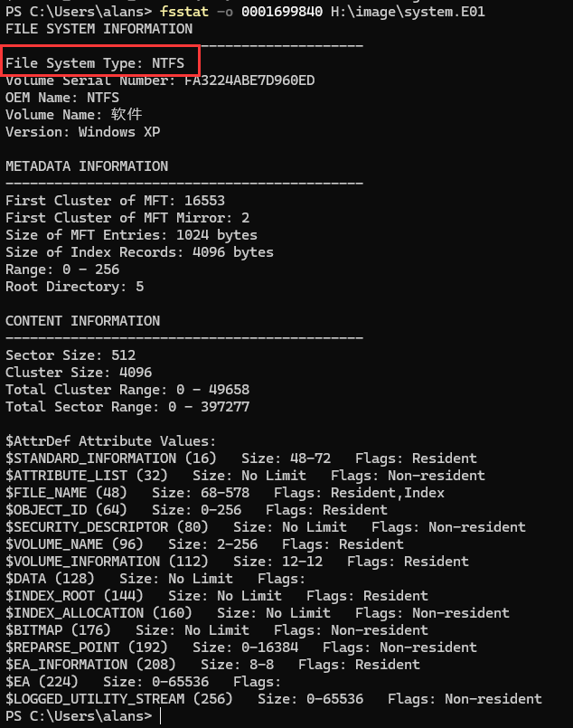Click the $REPARSE_POINT (192) attribute line
Image resolution: width=573 pixels, height=728 pixels.
(240, 648)
